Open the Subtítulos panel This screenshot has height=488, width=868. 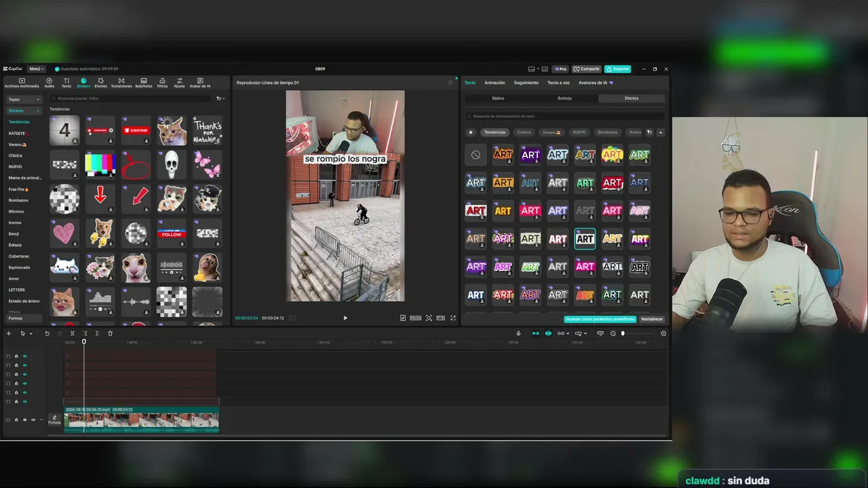[x=144, y=83]
